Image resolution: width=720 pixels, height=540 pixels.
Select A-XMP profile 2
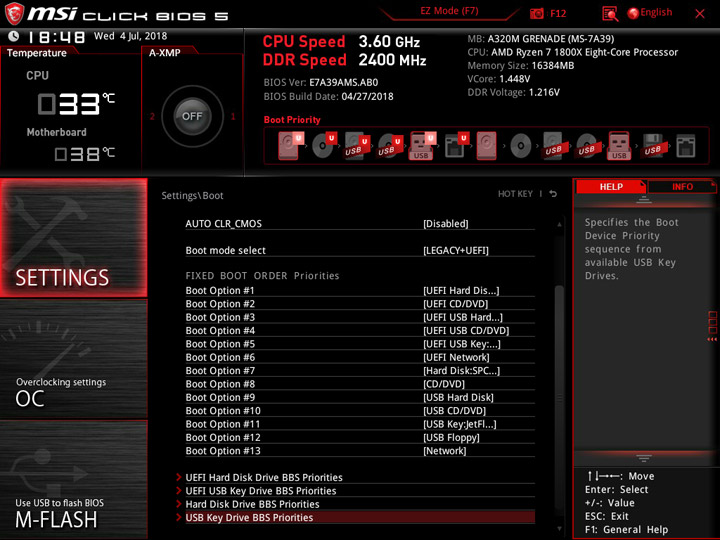[152, 116]
